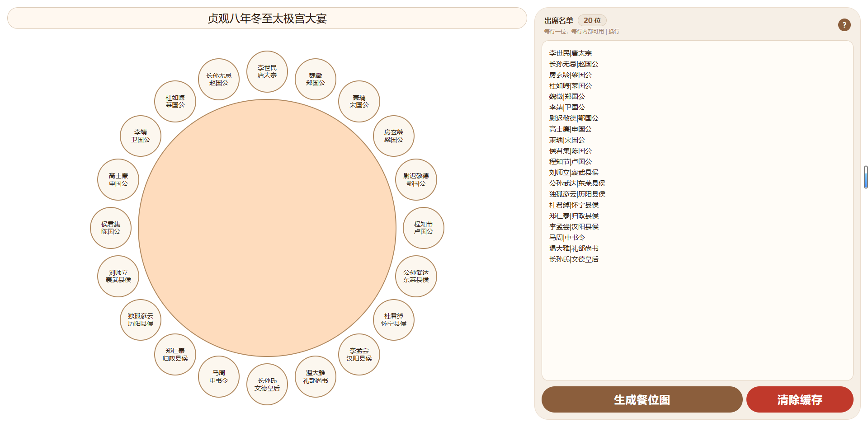Click the large round banquet table

267,228
